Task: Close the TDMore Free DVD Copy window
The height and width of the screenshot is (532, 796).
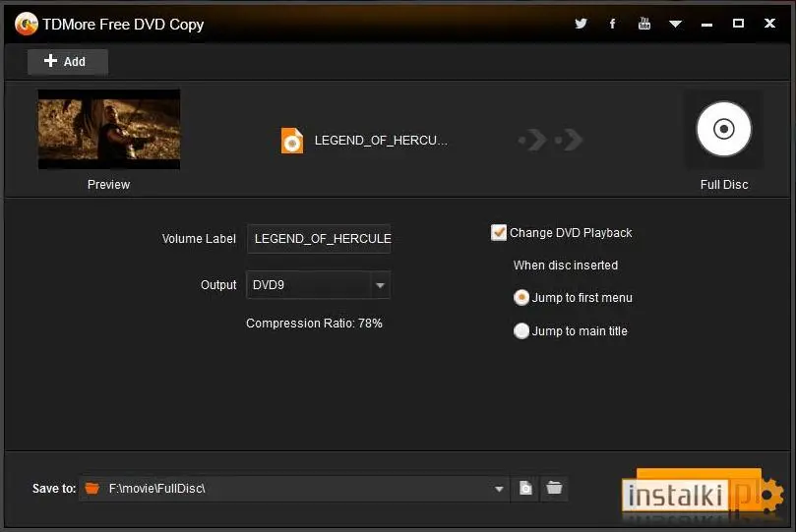Action: pyautogui.click(x=769, y=24)
